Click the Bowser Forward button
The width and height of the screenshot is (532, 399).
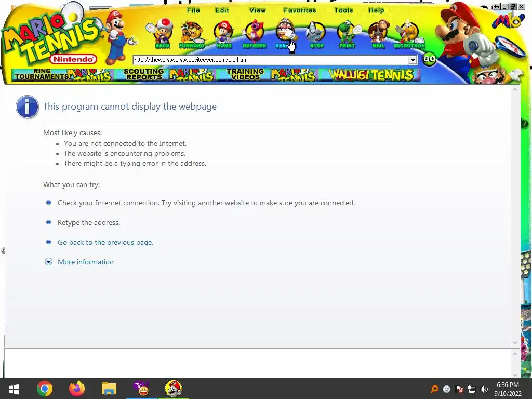point(192,34)
